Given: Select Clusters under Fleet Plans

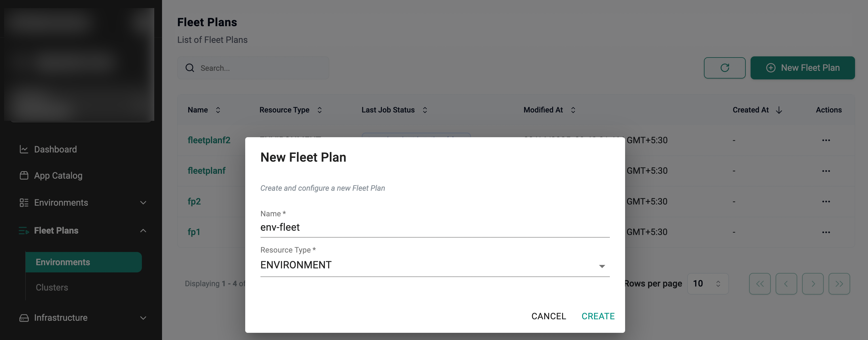Looking at the screenshot, I should point(52,287).
